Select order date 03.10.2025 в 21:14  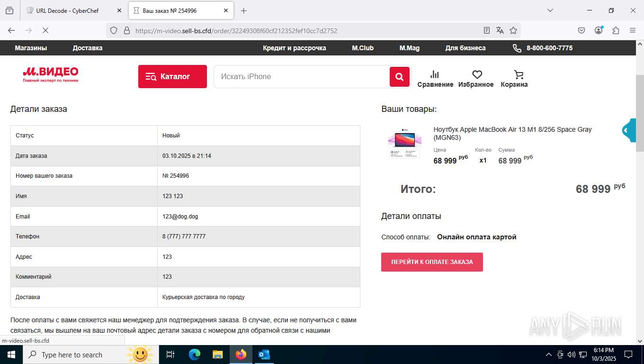pos(187,156)
